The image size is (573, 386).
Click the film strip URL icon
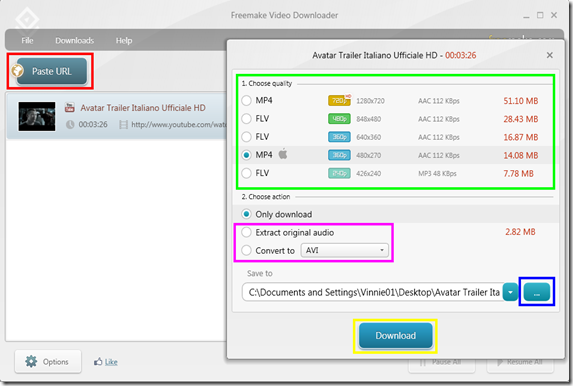click(x=124, y=125)
